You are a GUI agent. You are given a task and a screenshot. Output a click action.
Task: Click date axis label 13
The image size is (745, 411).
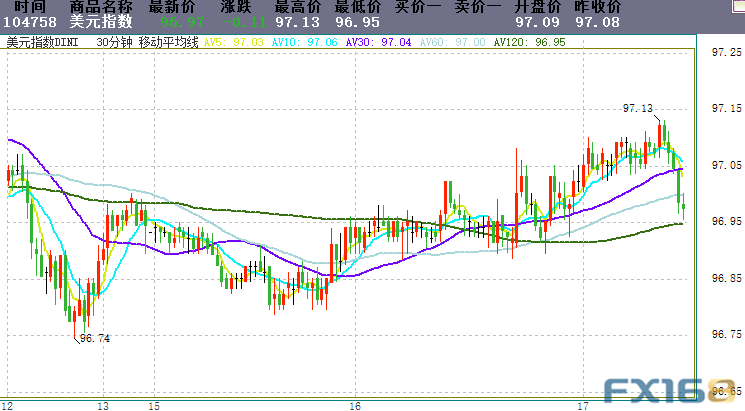coord(103,406)
